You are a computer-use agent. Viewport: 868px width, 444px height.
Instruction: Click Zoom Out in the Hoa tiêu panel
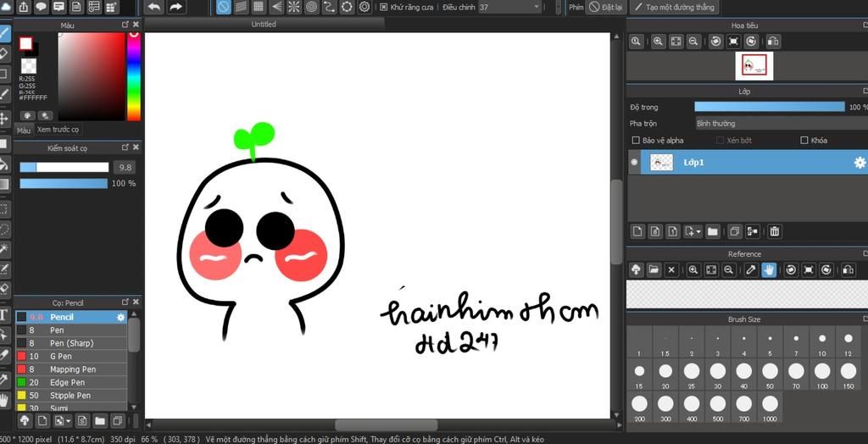pos(693,42)
